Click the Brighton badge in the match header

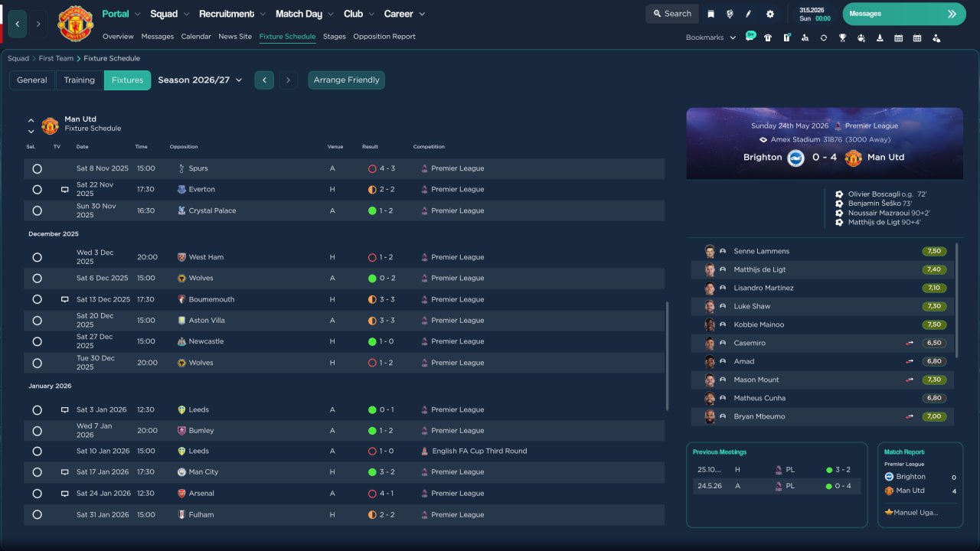[796, 158]
